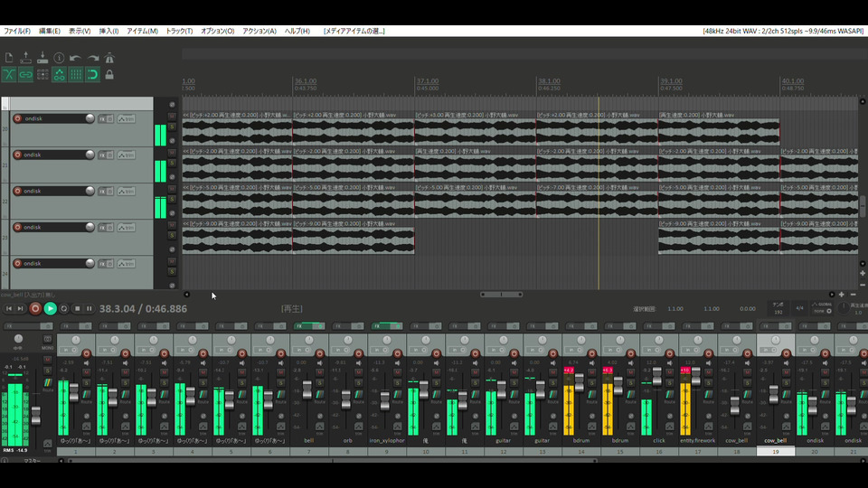The width and height of the screenshot is (868, 488).
Task: Toggle the lock icon in the toolbar
Action: click(x=109, y=75)
